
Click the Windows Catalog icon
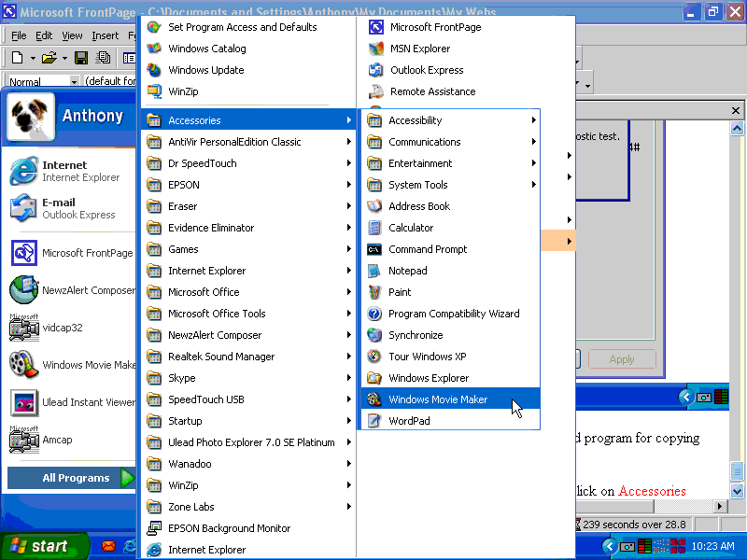pyautogui.click(x=154, y=49)
